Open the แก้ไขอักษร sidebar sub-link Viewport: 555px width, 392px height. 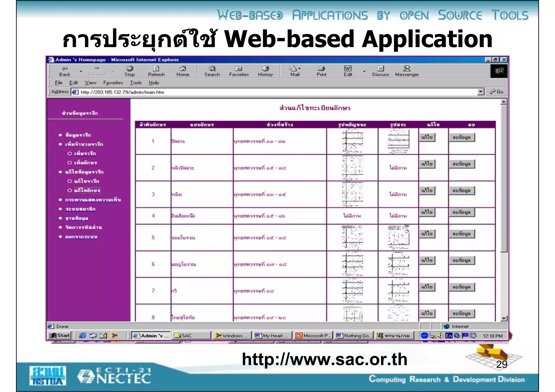[x=87, y=190]
